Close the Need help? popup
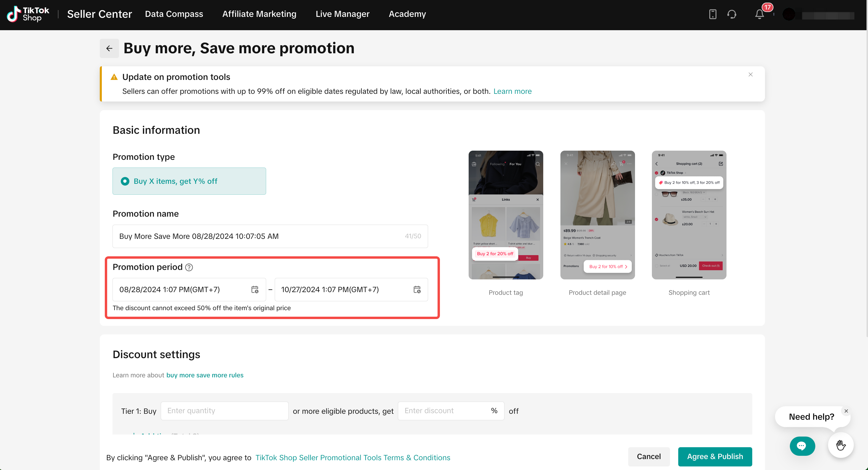Screen dimensions: 868x470 pos(846,411)
